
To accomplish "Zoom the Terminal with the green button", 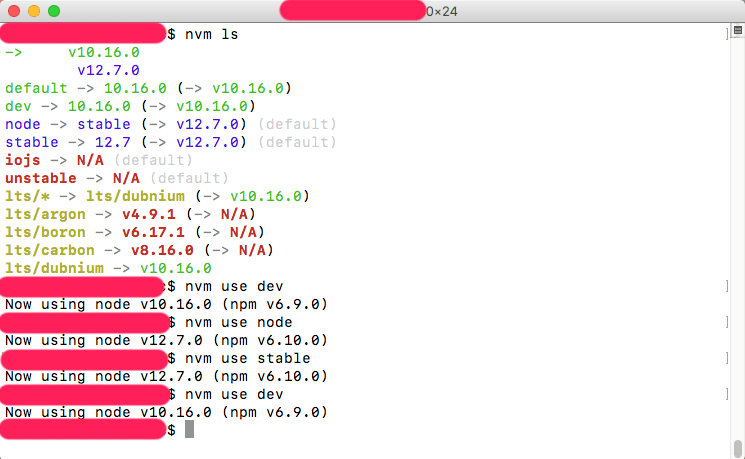I will (54, 11).
